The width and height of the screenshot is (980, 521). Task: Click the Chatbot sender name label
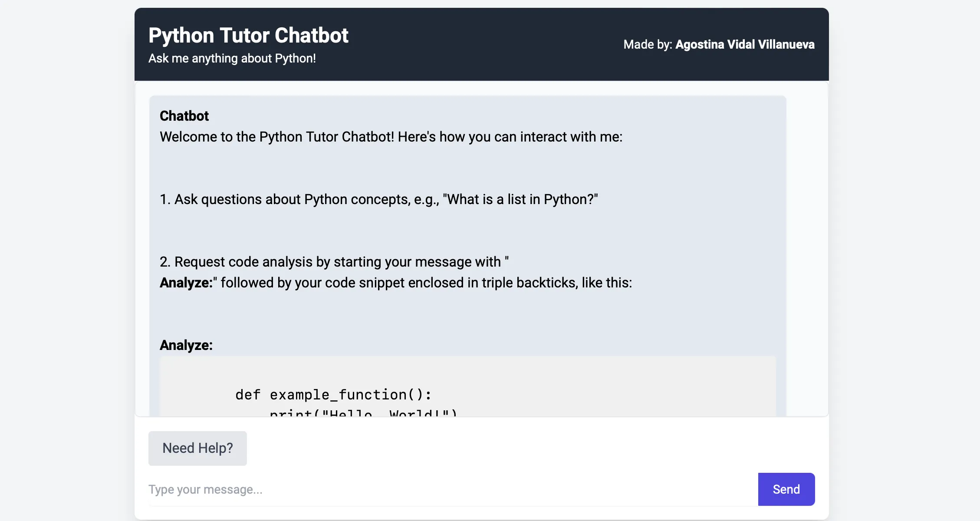[184, 116]
